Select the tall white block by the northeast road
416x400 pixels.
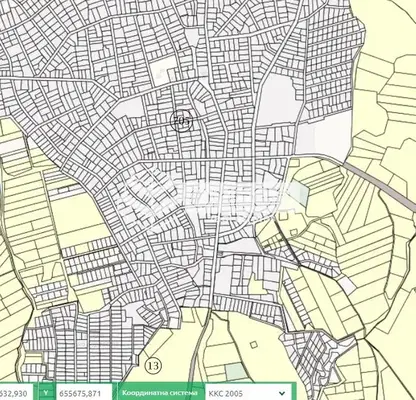(278, 100)
